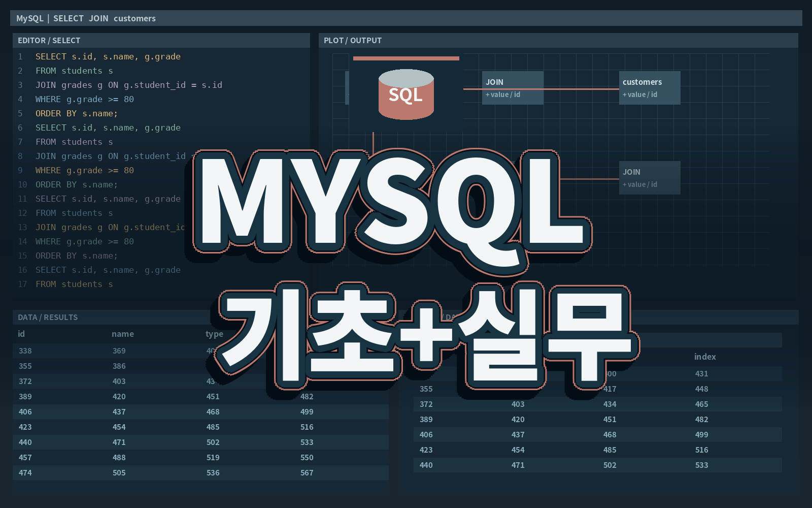Select the JOIN node beside the customers node
Viewport: 812px width, 508px height.
coord(513,88)
